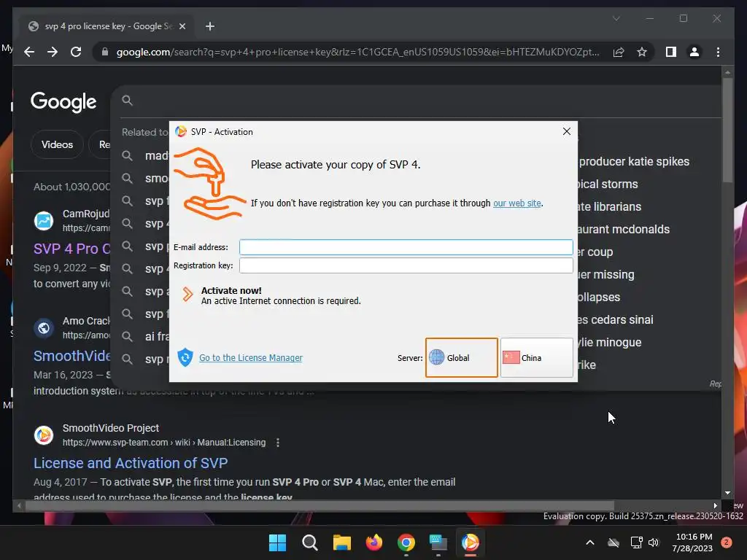747x560 pixels.
Task: Select the 'svp 4 pro license key' tab
Action: click(x=107, y=26)
